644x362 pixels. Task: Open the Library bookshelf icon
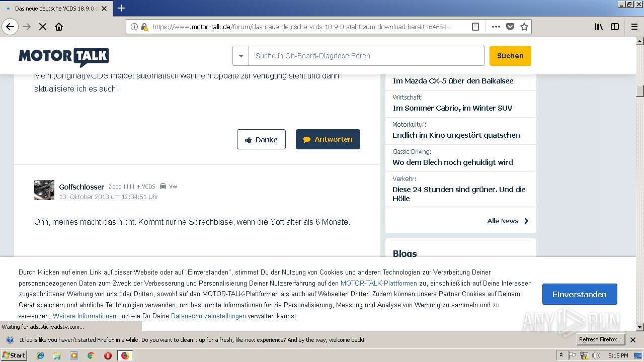point(599,27)
